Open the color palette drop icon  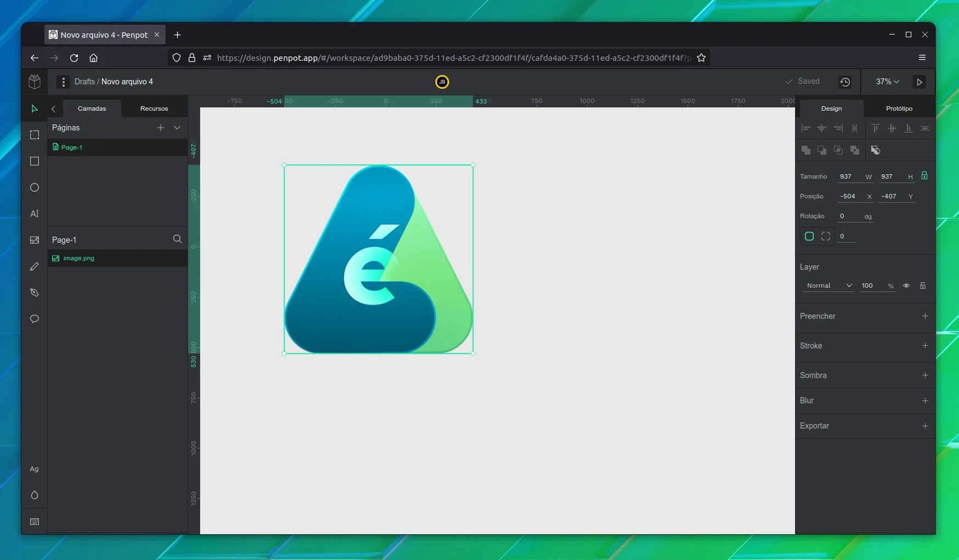point(35,495)
